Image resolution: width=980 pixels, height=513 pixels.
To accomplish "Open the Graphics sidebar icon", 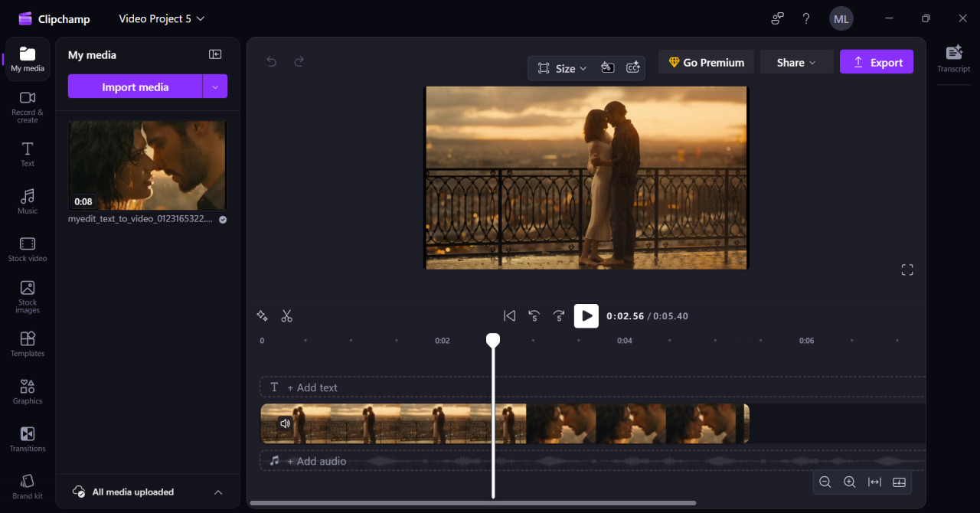I will pyautogui.click(x=28, y=391).
